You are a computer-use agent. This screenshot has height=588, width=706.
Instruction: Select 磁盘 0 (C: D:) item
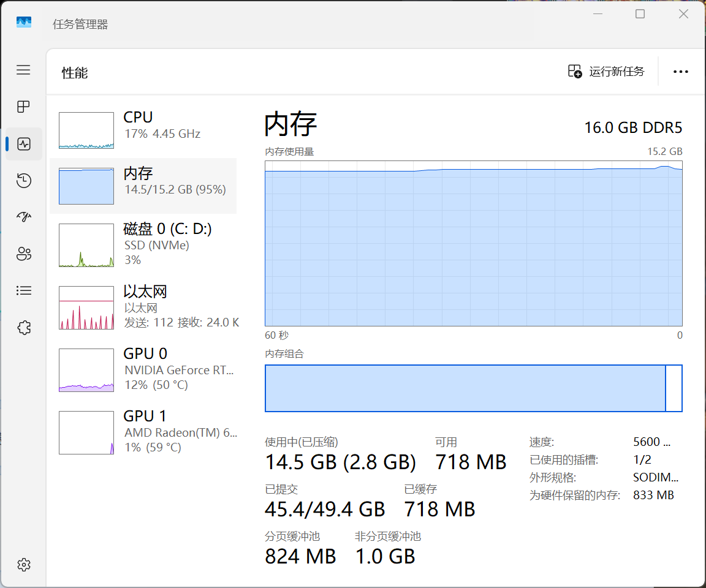143,245
